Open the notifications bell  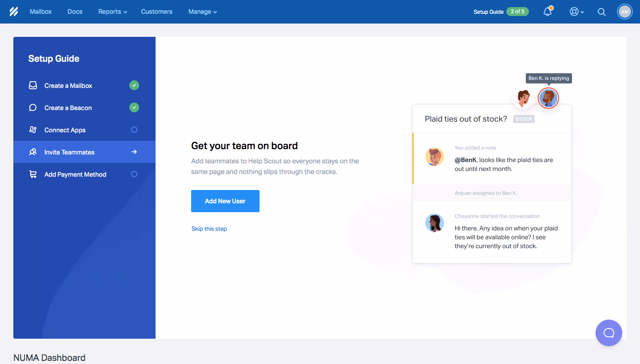click(x=548, y=12)
